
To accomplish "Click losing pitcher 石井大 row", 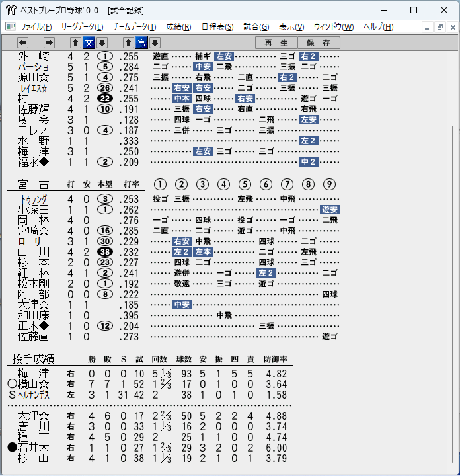I will (x=147, y=448).
